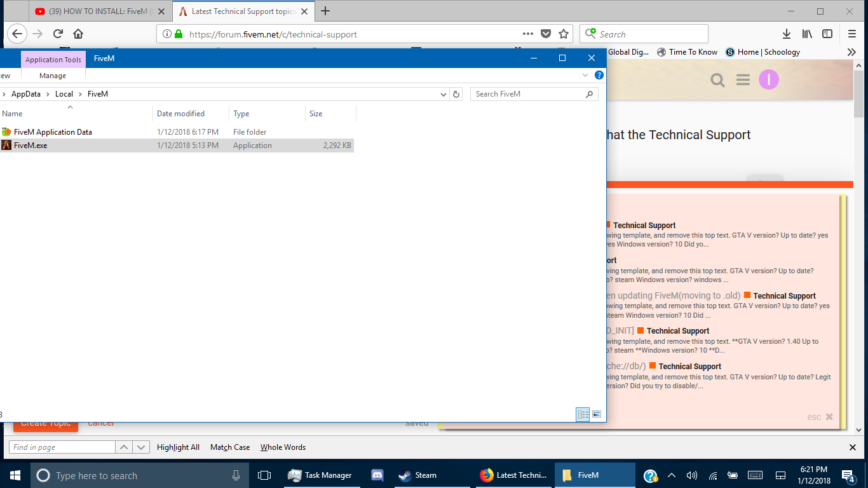Viewport: 868px width, 488px height.
Task: Open Discord from the taskbar
Action: tap(377, 475)
